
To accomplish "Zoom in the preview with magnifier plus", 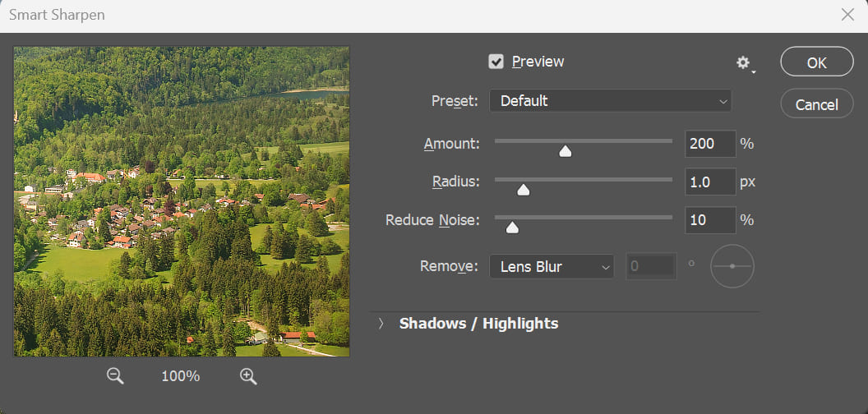I will pos(248,376).
